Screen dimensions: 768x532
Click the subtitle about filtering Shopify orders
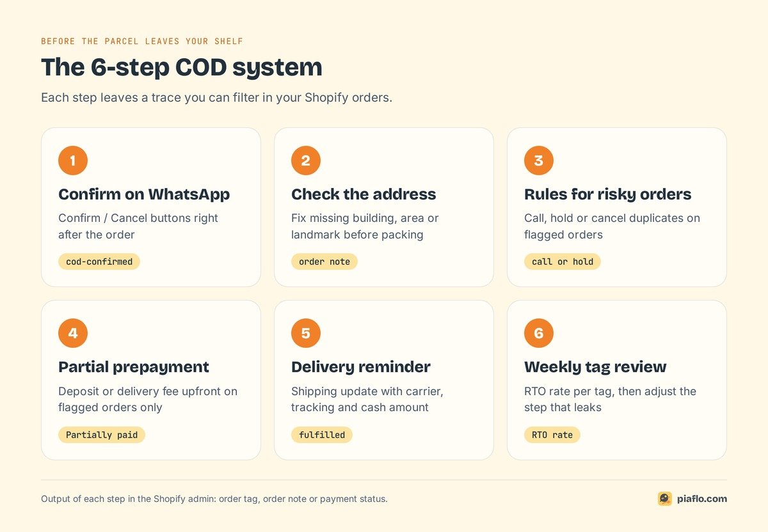click(x=216, y=98)
